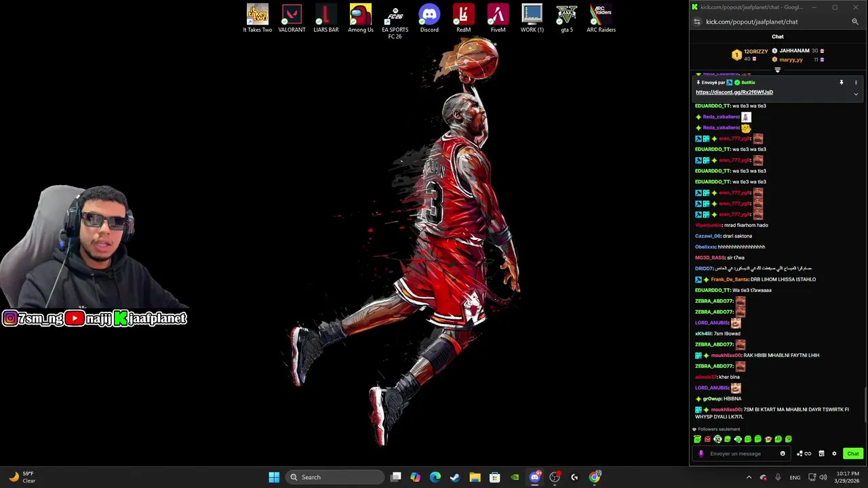Open the WORK (1) desktop shortcut

[x=532, y=18]
